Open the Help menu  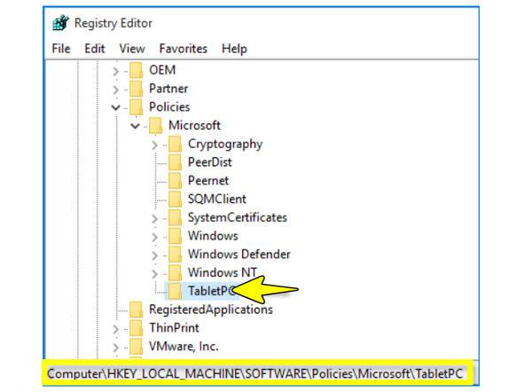[x=234, y=49]
